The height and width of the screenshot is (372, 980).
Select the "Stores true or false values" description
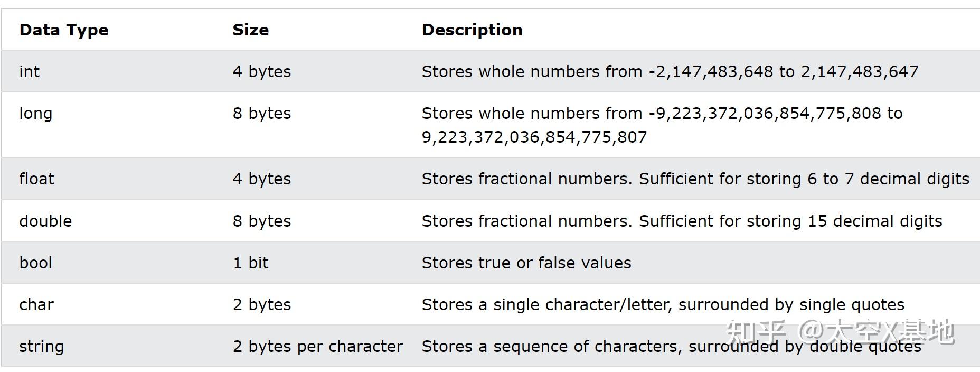point(526,263)
